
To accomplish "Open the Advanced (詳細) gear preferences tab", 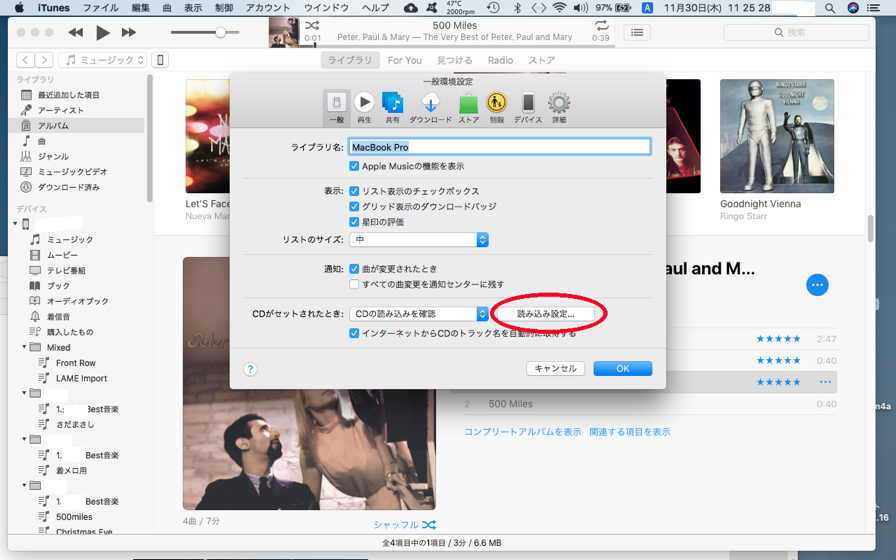I will click(559, 107).
